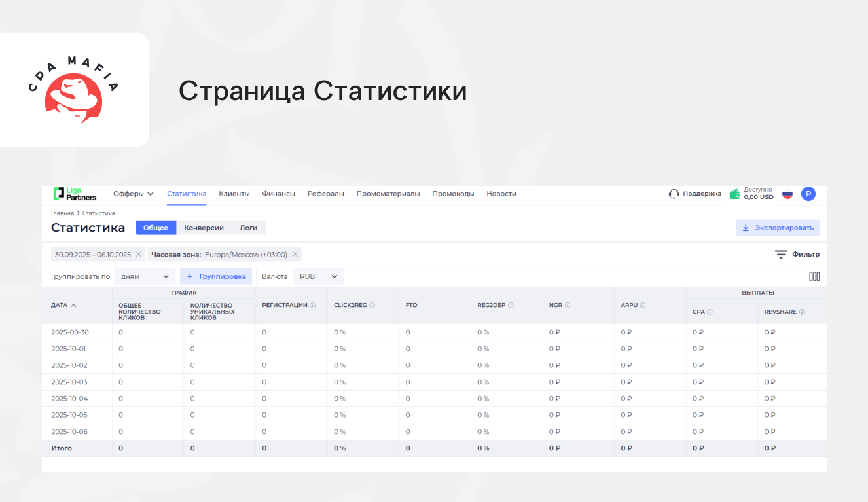Viewport: 868px width, 502px height.
Task: Switch language using Russian flag icon
Action: (787, 194)
